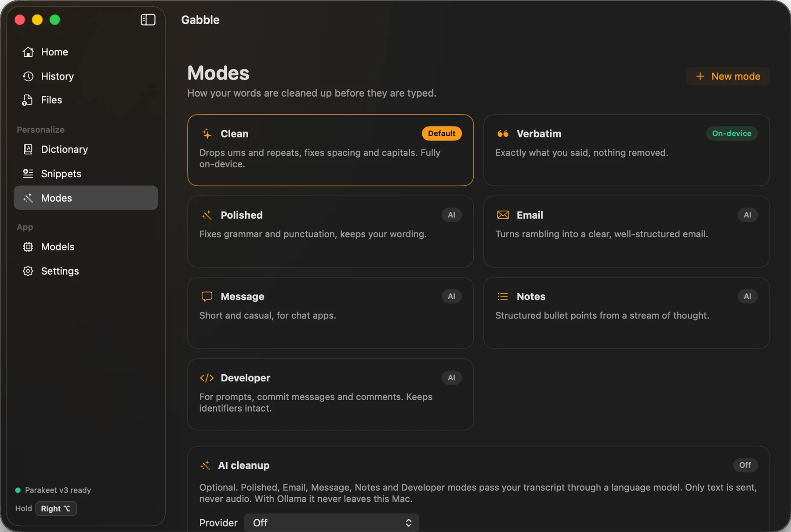Open Snippets in the sidebar
The image size is (791, 532).
(86, 174)
